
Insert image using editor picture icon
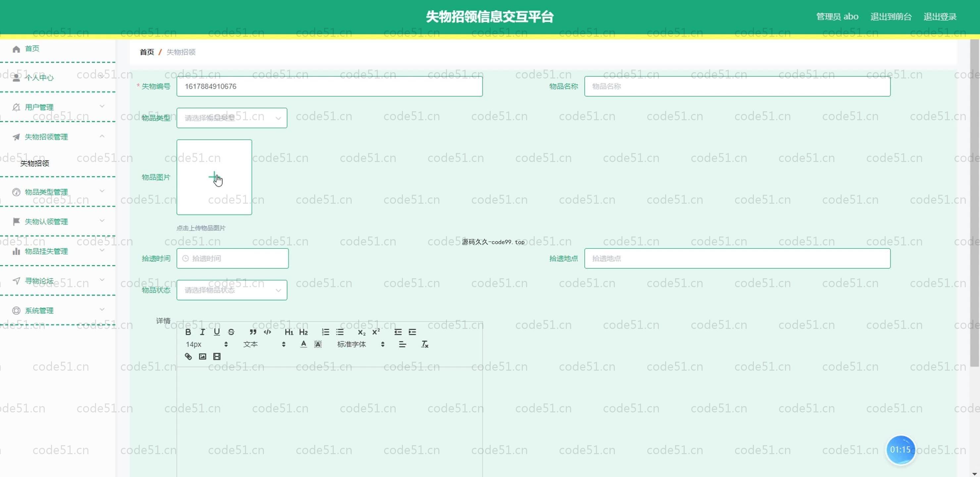(202, 356)
